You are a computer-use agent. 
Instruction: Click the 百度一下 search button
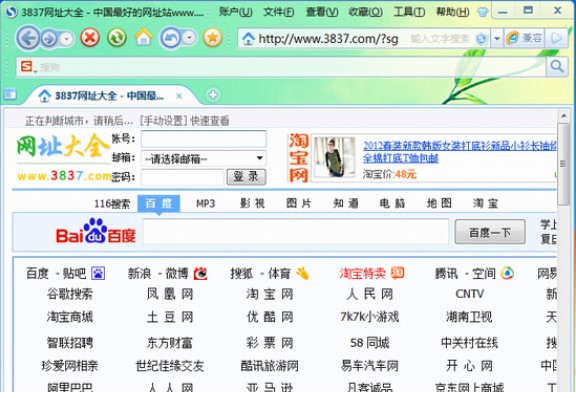pos(490,232)
